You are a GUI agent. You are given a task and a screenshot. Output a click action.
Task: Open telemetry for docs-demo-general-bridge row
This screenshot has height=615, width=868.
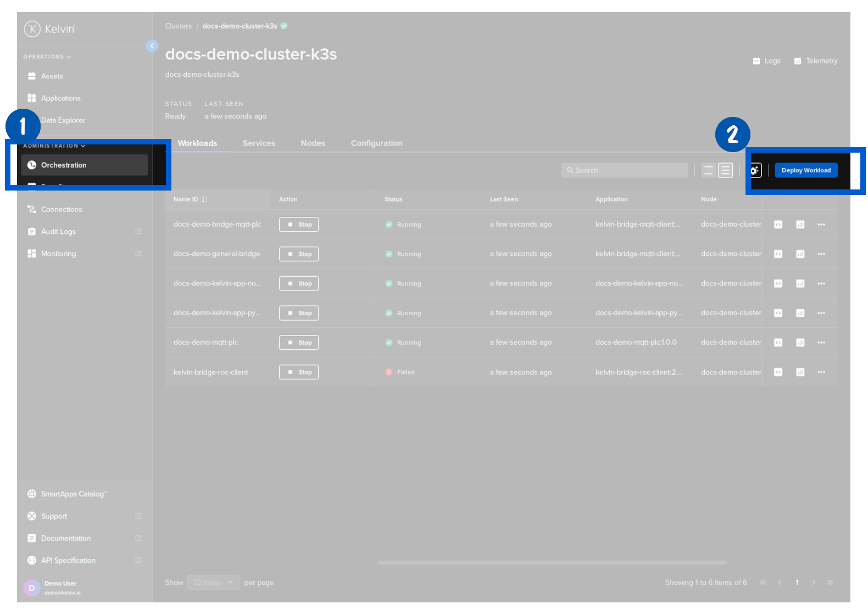[x=800, y=254]
